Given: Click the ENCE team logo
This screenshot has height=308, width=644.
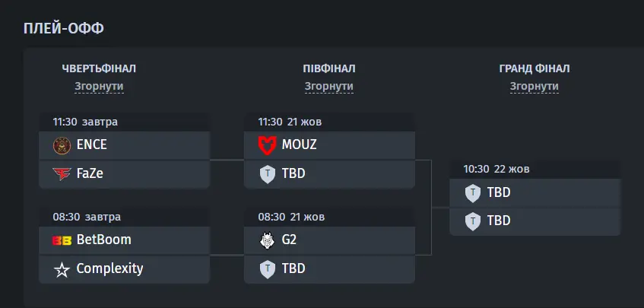Looking at the screenshot, I should 62,145.
